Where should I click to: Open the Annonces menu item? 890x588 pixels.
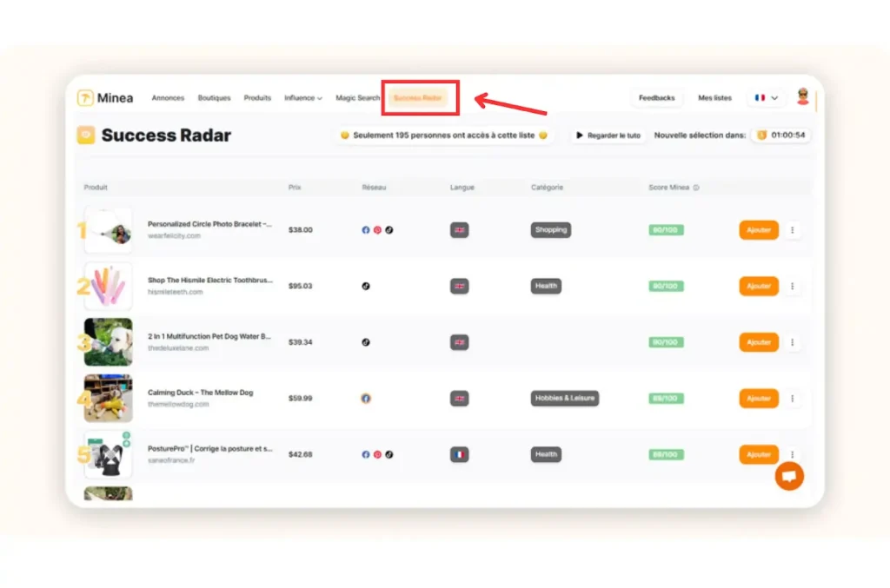[x=168, y=97]
